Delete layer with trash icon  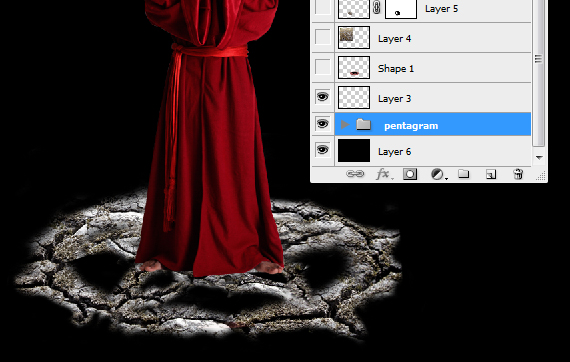point(518,174)
